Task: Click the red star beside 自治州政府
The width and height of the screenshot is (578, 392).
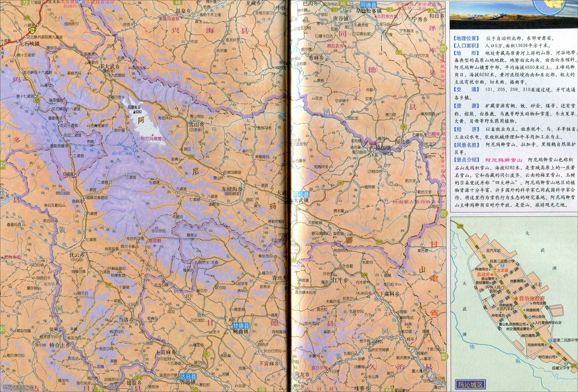Action: (x=516, y=298)
